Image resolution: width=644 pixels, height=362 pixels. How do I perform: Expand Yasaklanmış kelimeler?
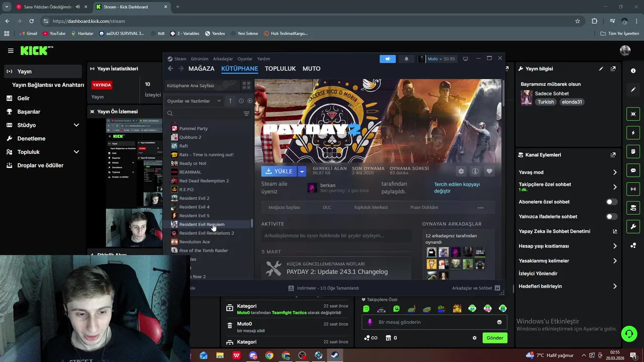coord(615,261)
